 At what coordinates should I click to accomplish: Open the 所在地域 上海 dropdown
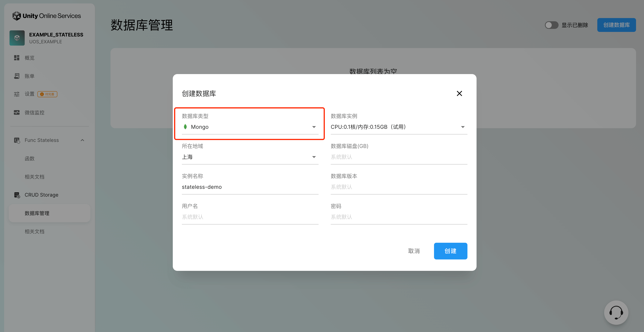[250, 157]
